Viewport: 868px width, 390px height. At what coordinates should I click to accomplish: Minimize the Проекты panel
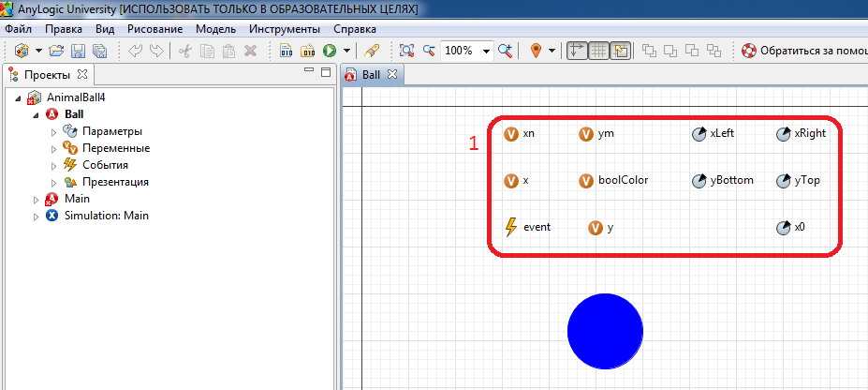309,69
